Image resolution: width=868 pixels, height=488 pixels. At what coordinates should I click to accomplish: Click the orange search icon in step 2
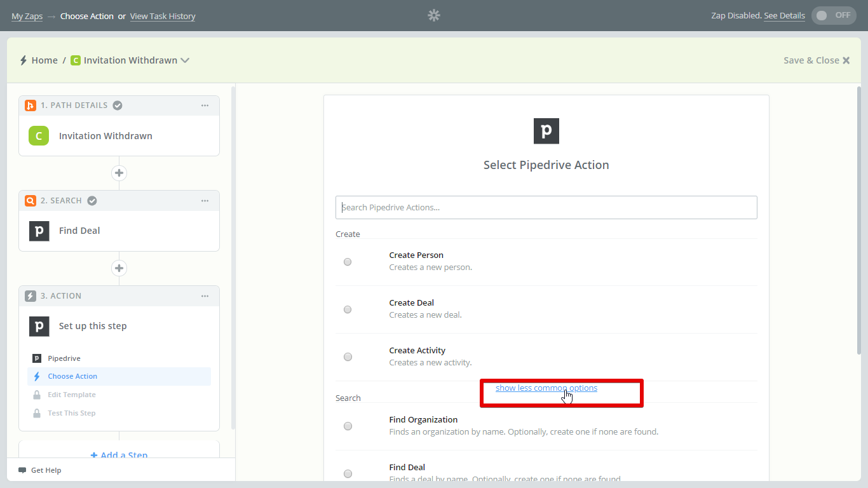pyautogui.click(x=31, y=201)
